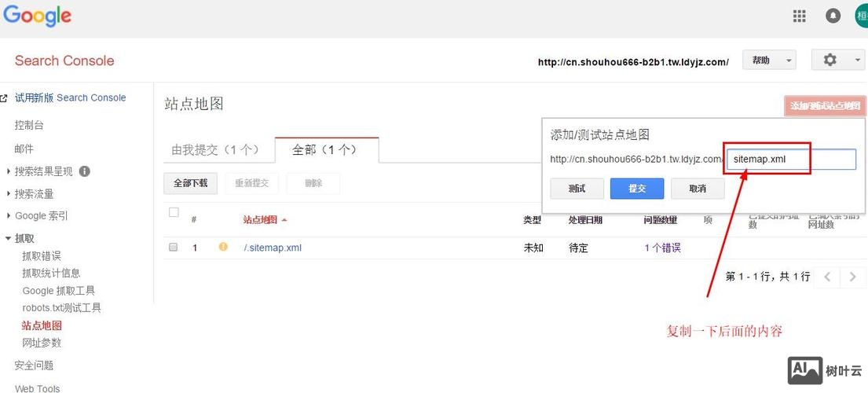Viewport: 868px width, 393px height.
Task: Switch to the 全部（1 个） tab
Action: [327, 149]
